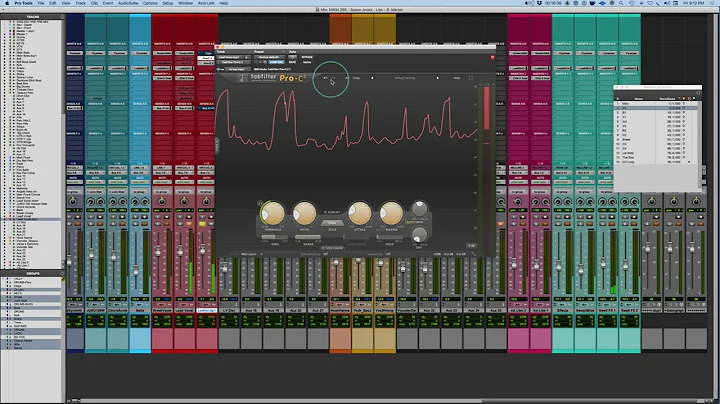The image size is (720, 404).
Task: Open the Edit menu
Action: 53,3
